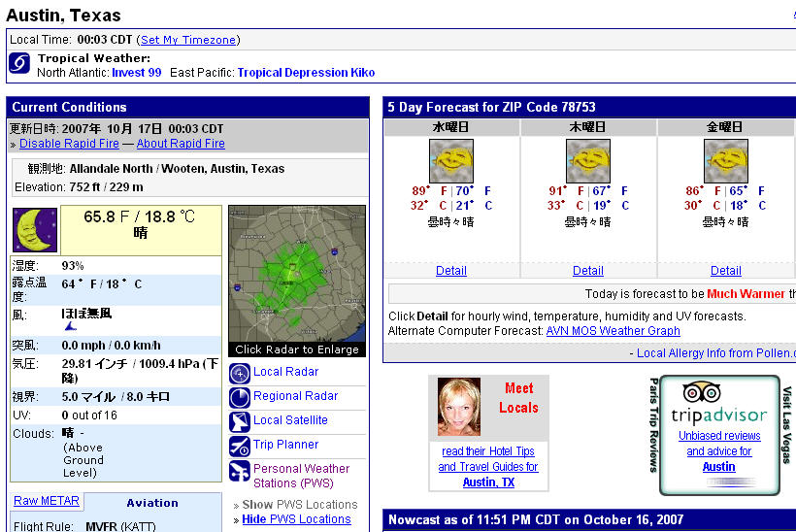This screenshot has width=796, height=532.
Task: Open the Regional Radar icon
Action: [x=240, y=397]
